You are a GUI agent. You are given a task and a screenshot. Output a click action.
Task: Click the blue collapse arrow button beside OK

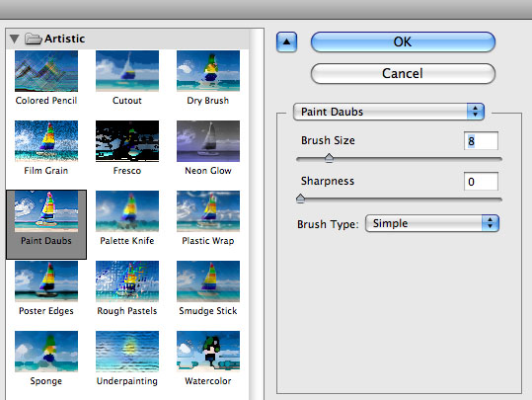(x=286, y=42)
